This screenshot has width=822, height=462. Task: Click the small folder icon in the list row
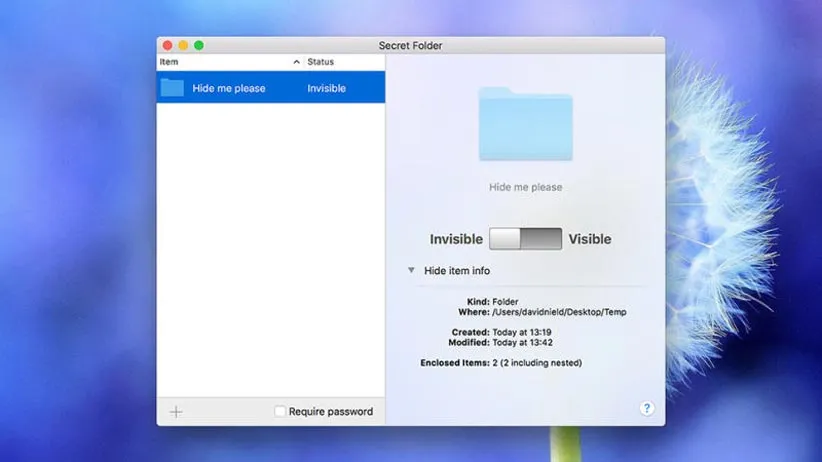click(172, 88)
